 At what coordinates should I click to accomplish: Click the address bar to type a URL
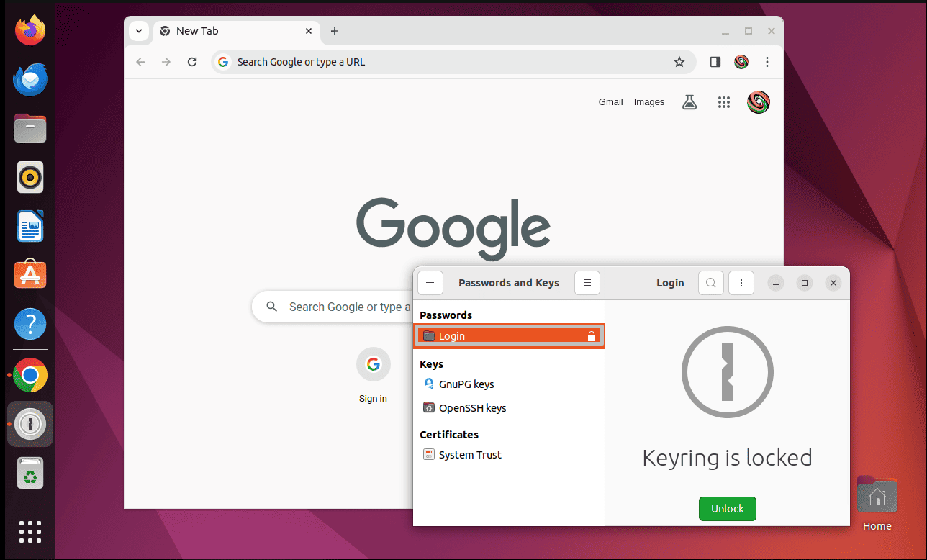tap(432, 62)
